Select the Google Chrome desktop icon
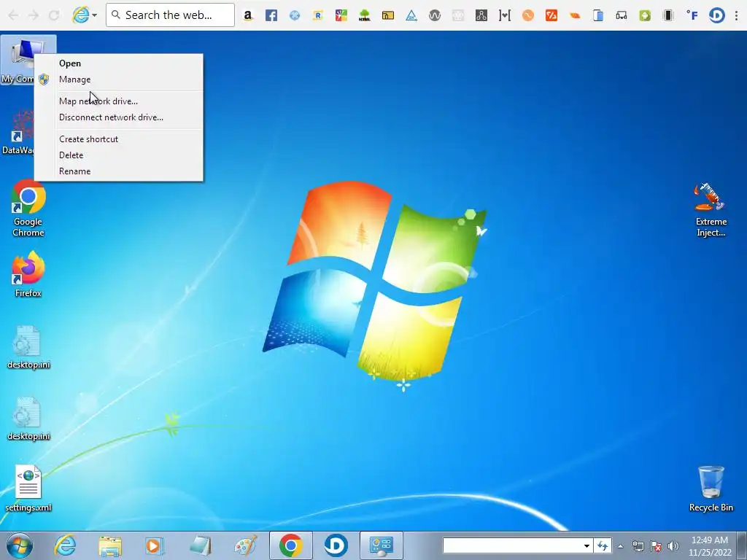 [28, 208]
